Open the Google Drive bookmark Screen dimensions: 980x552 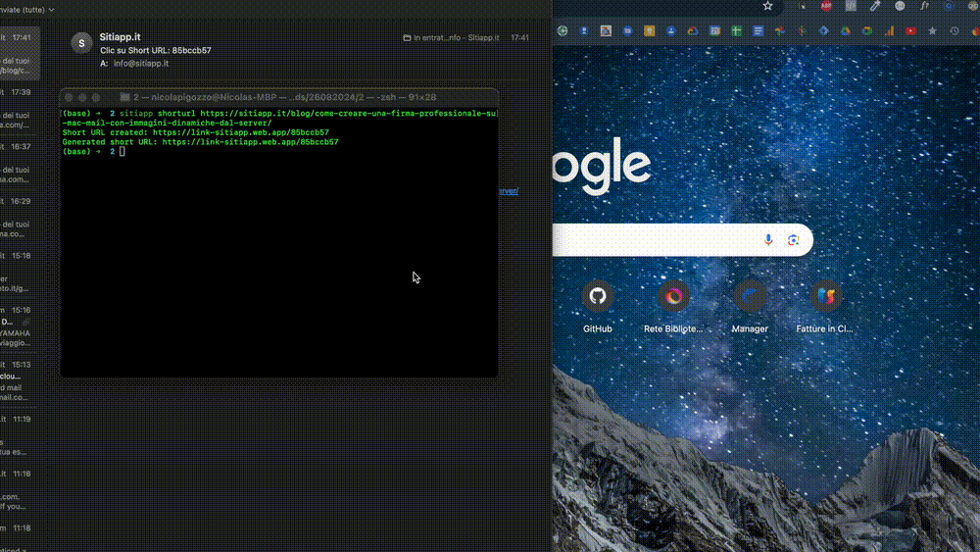845,30
